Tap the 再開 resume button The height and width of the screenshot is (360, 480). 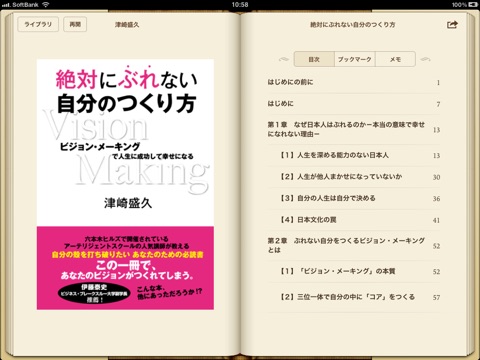coord(75,24)
